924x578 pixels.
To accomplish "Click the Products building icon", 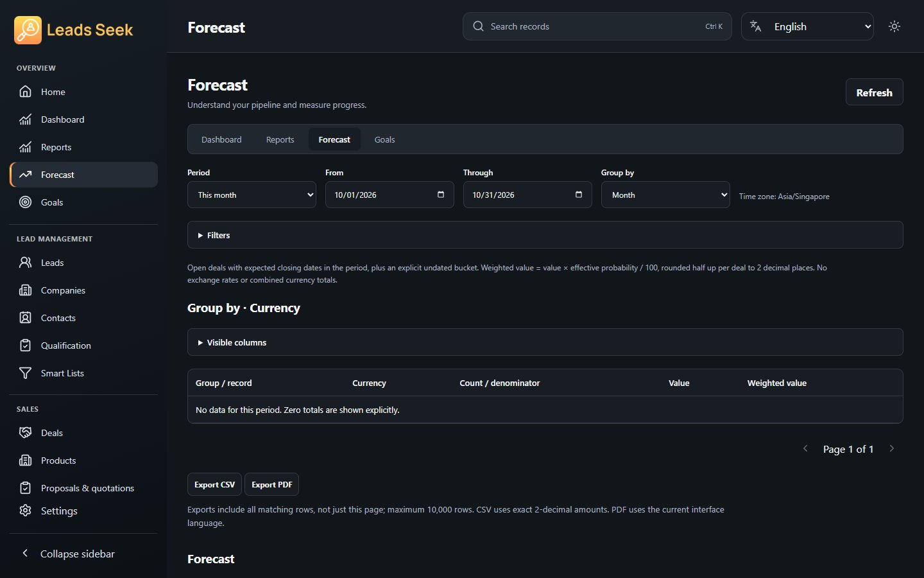I will (25, 460).
